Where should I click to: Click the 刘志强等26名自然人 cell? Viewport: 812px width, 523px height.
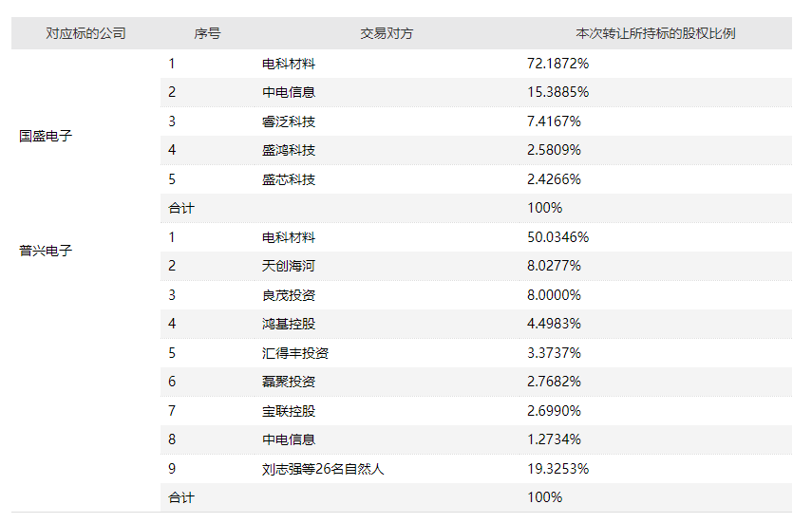click(x=323, y=469)
